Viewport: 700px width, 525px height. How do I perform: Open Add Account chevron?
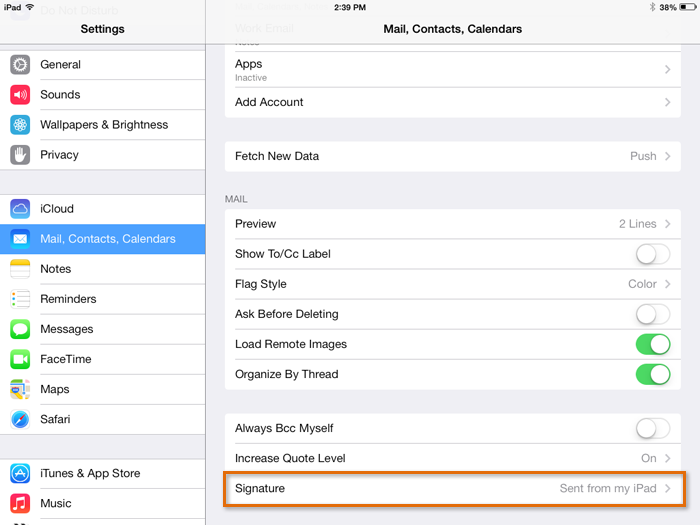pyautogui.click(x=667, y=102)
